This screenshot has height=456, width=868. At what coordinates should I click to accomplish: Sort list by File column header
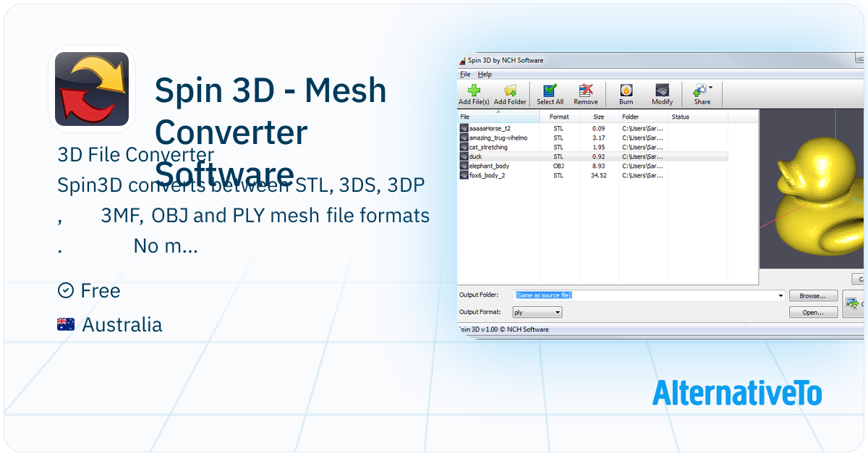pyautogui.click(x=498, y=117)
